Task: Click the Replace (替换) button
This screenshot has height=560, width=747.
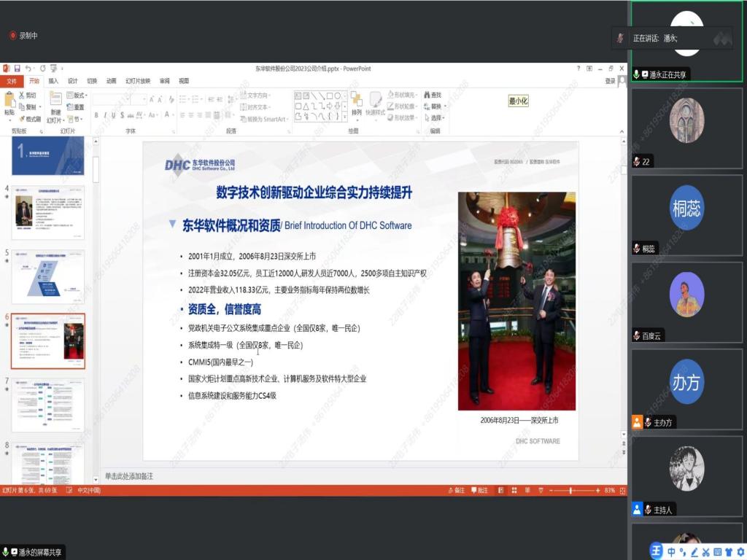Action: (x=434, y=106)
